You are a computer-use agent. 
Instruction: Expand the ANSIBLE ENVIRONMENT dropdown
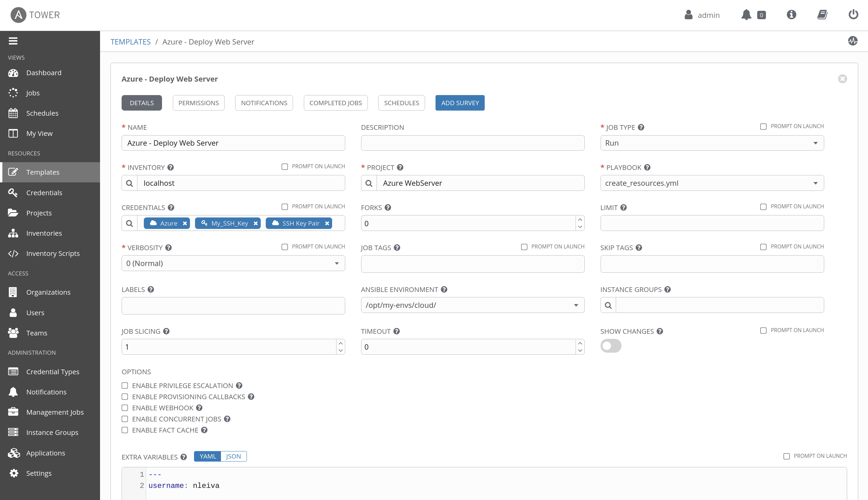coord(575,305)
